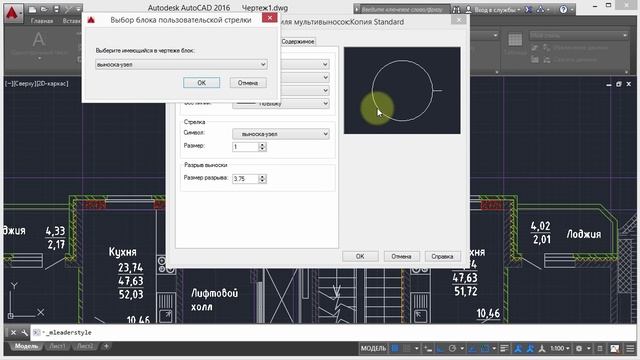The image size is (640, 360).
Task: Click the Save icon in quick access toolbar
Action: 56,9
